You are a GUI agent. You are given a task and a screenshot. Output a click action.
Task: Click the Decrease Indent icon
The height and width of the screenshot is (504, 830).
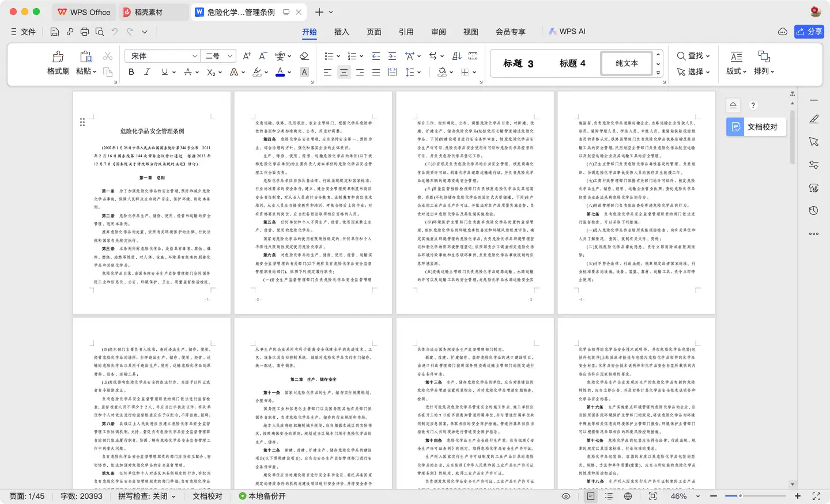click(376, 56)
